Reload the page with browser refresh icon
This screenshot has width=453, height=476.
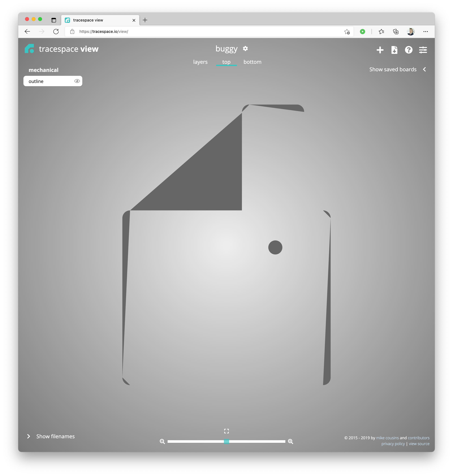(x=56, y=31)
